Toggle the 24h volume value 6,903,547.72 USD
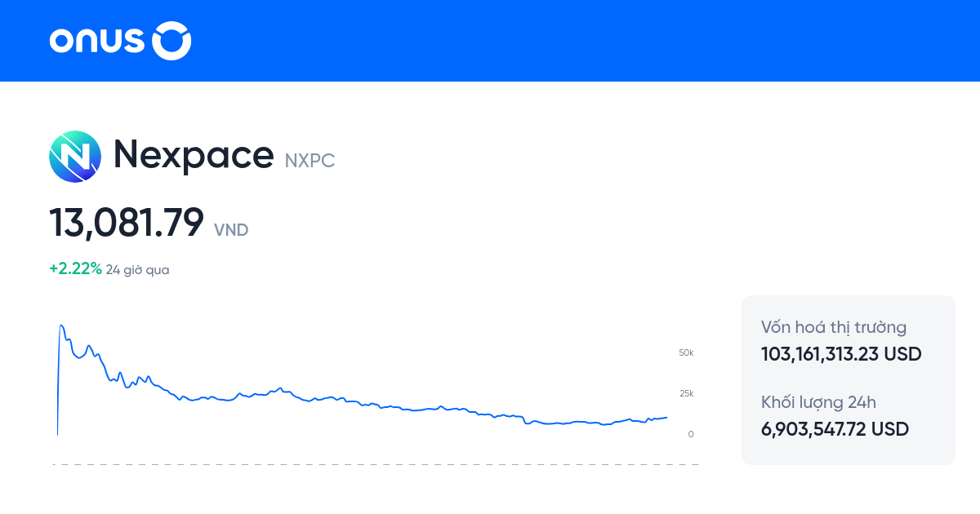Viewport: 980px width, 514px height. click(835, 429)
